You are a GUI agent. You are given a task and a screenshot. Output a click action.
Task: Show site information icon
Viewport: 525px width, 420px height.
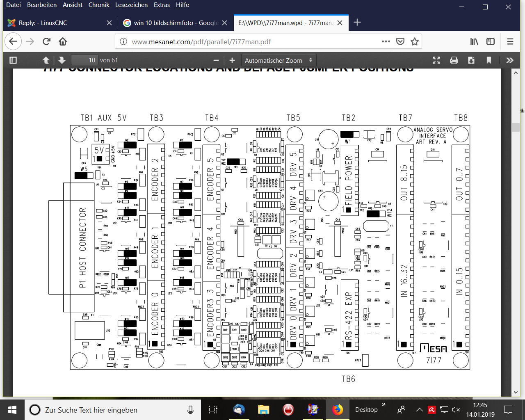click(123, 41)
